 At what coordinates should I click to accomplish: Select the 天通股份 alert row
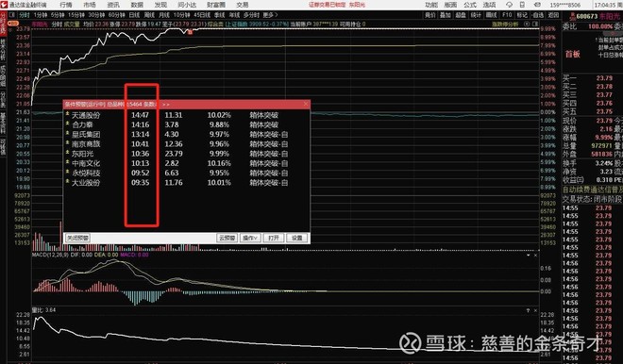(x=186, y=115)
